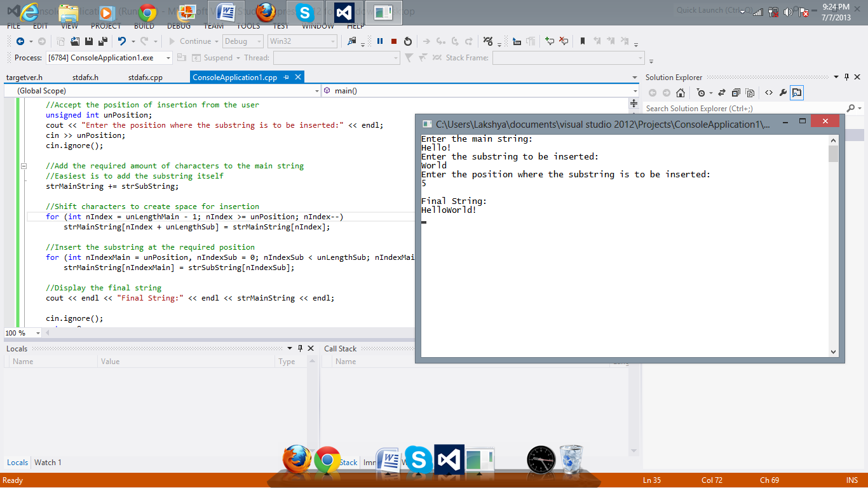Unpin Solution Explorer with the pin icon
The image size is (868, 488).
[846, 77]
